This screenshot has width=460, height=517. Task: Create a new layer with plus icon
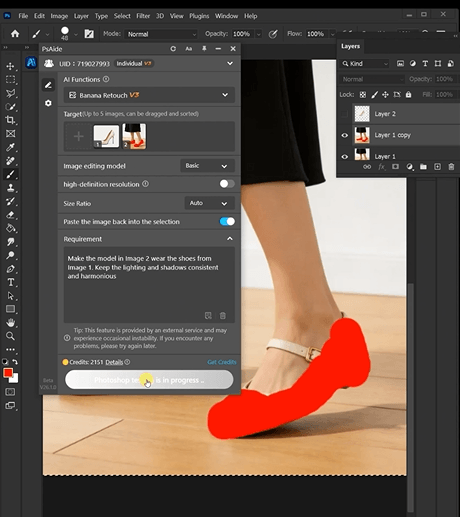tap(437, 167)
